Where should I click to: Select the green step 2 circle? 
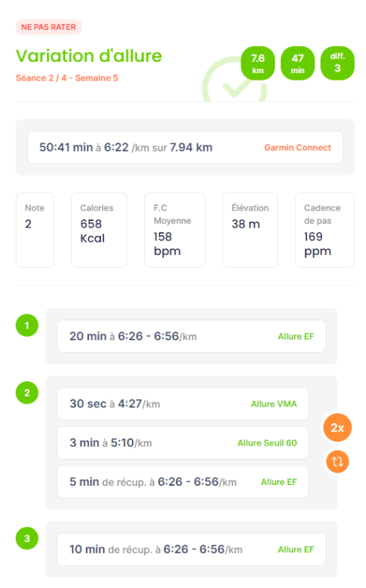click(27, 392)
